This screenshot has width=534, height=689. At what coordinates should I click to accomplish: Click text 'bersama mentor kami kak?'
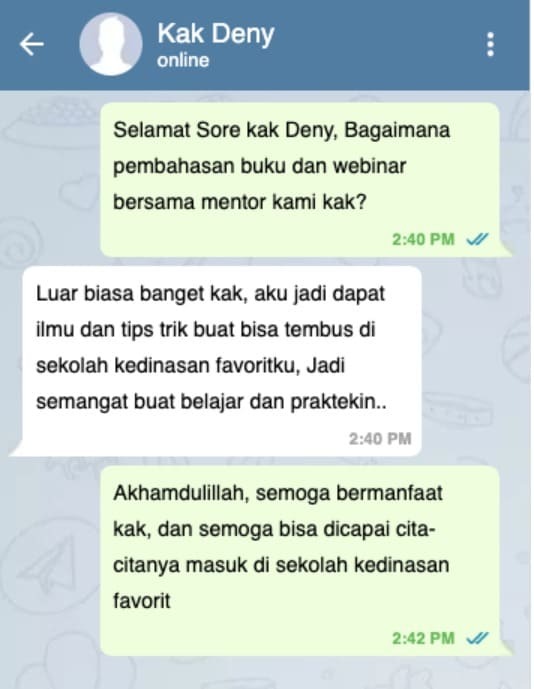tap(240, 202)
